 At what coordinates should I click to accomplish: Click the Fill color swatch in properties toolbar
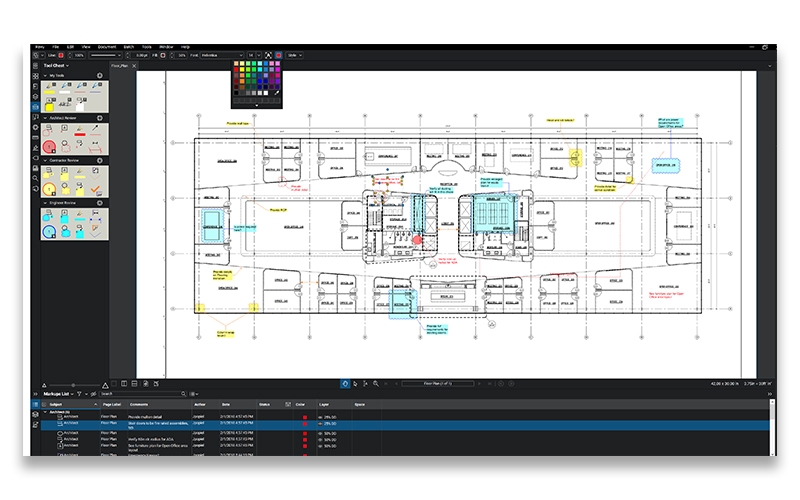tap(163, 55)
